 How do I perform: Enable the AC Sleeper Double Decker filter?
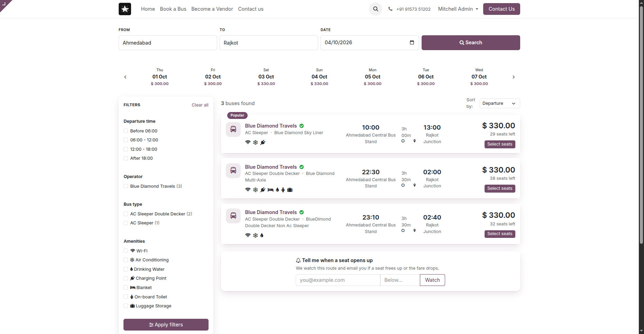pos(126,214)
